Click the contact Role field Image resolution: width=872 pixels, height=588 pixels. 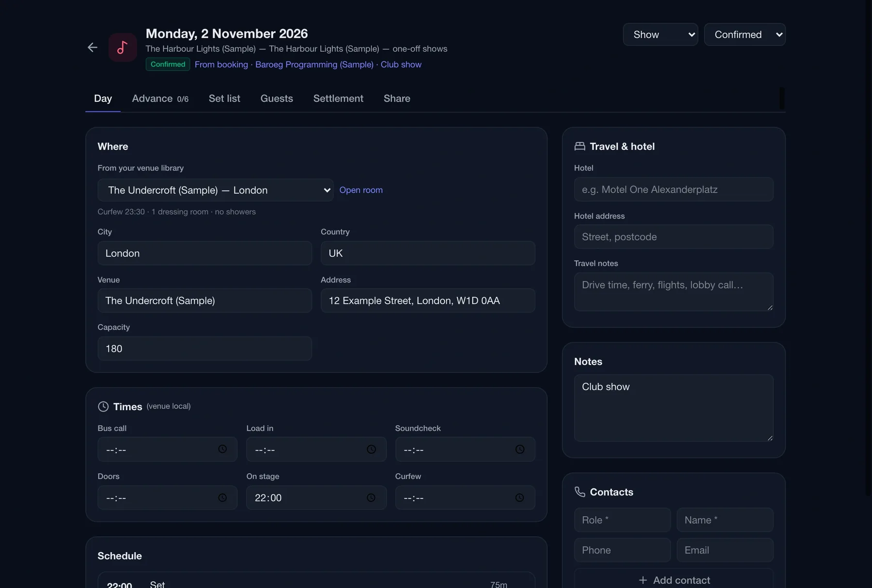coord(623,520)
